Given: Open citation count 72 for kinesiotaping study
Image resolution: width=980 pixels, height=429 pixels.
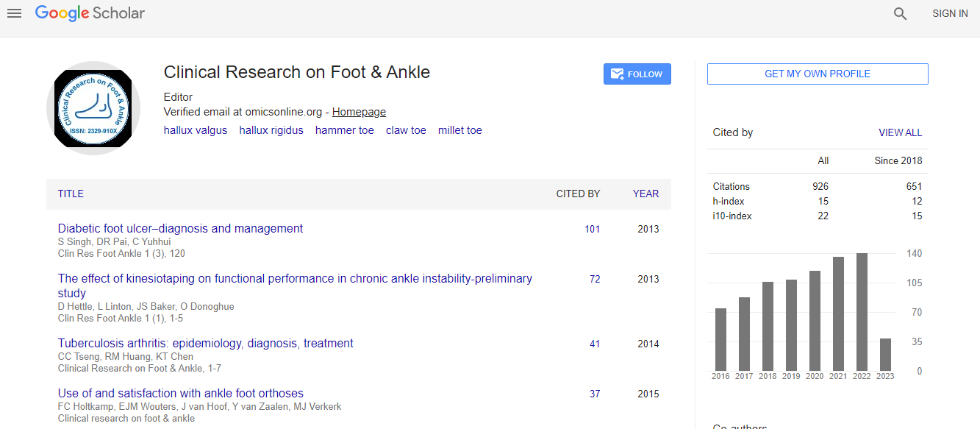Looking at the screenshot, I should 595,279.
